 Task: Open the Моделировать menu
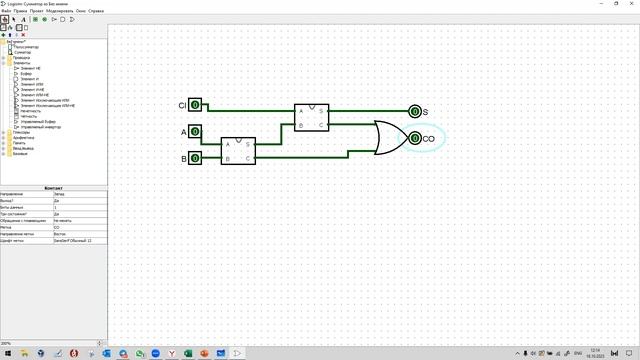[60, 11]
